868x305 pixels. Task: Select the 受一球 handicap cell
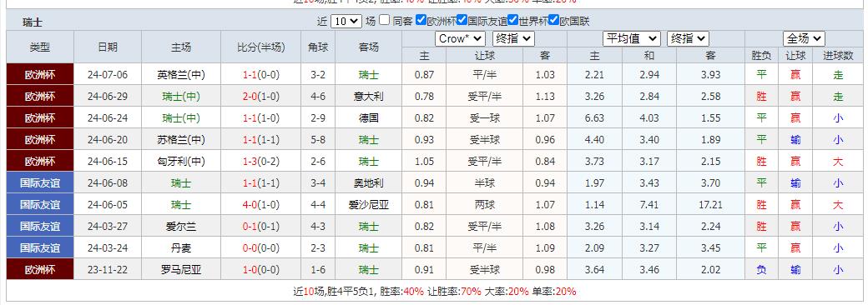[x=484, y=117]
